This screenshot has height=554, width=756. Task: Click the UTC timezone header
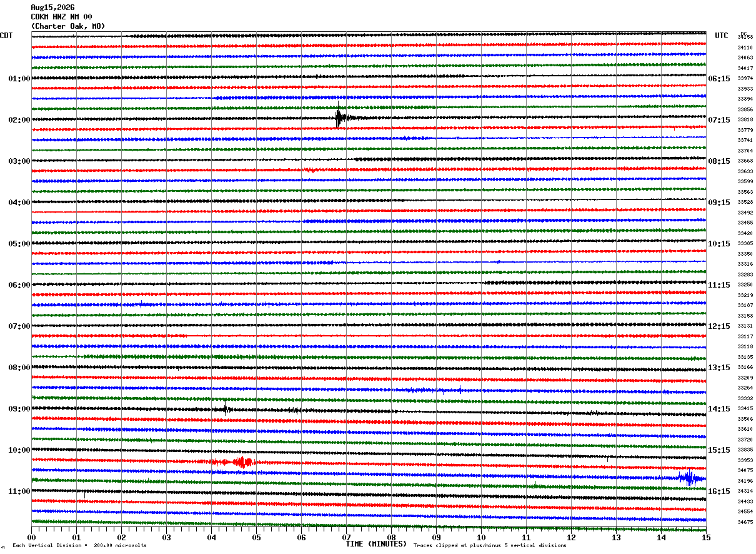(722, 36)
